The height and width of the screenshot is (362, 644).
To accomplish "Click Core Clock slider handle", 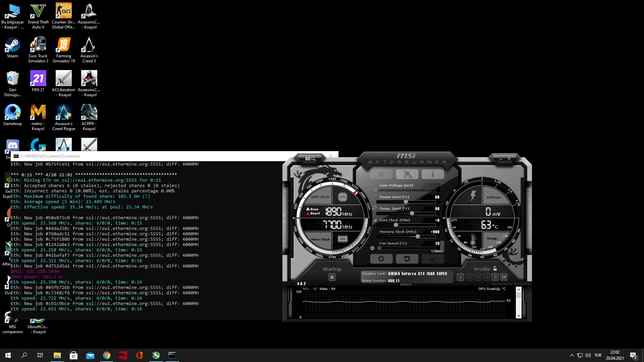I will (x=396, y=225).
